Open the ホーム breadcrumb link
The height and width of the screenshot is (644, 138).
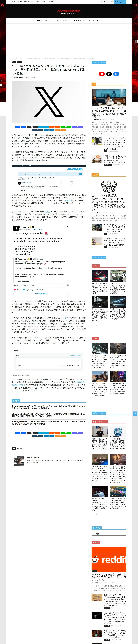(13, 58)
